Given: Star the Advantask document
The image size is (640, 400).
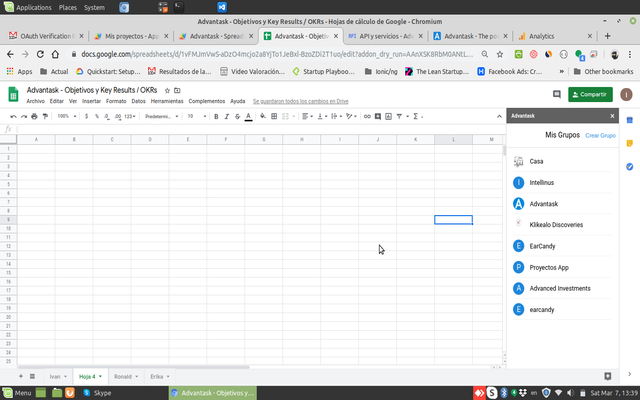Looking at the screenshot, I should [167, 90].
